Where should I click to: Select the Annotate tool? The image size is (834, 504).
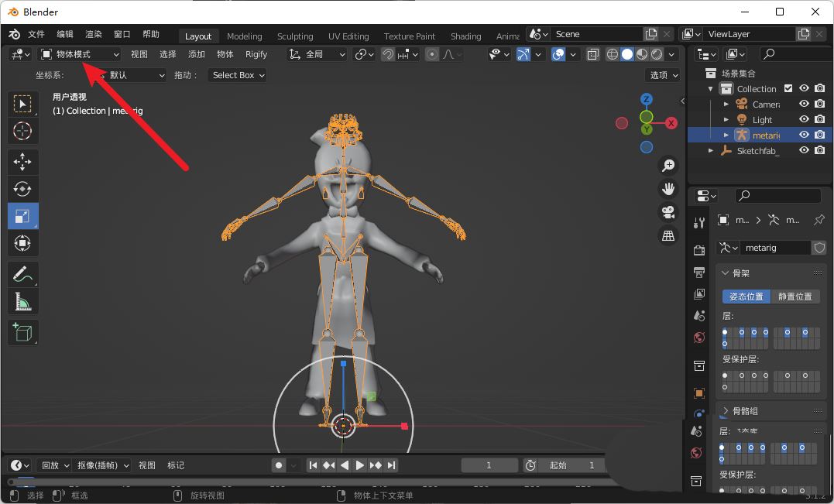pyautogui.click(x=22, y=273)
